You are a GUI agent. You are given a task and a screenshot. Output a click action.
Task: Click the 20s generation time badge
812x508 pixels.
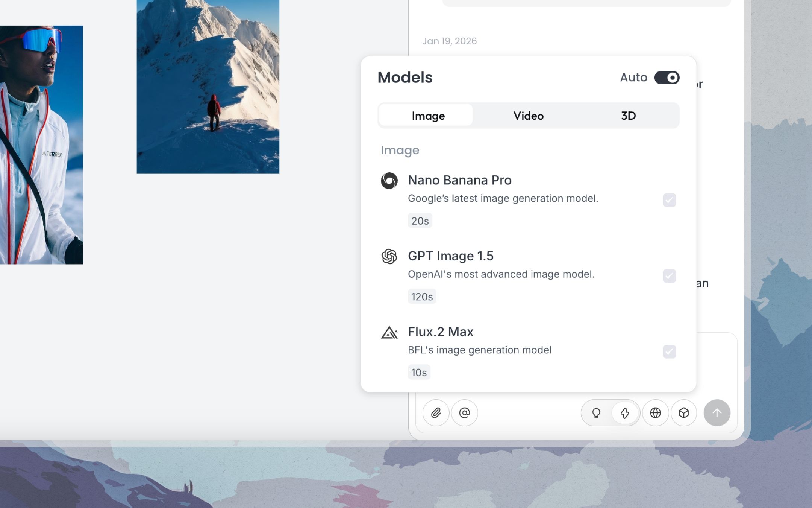[x=420, y=221]
